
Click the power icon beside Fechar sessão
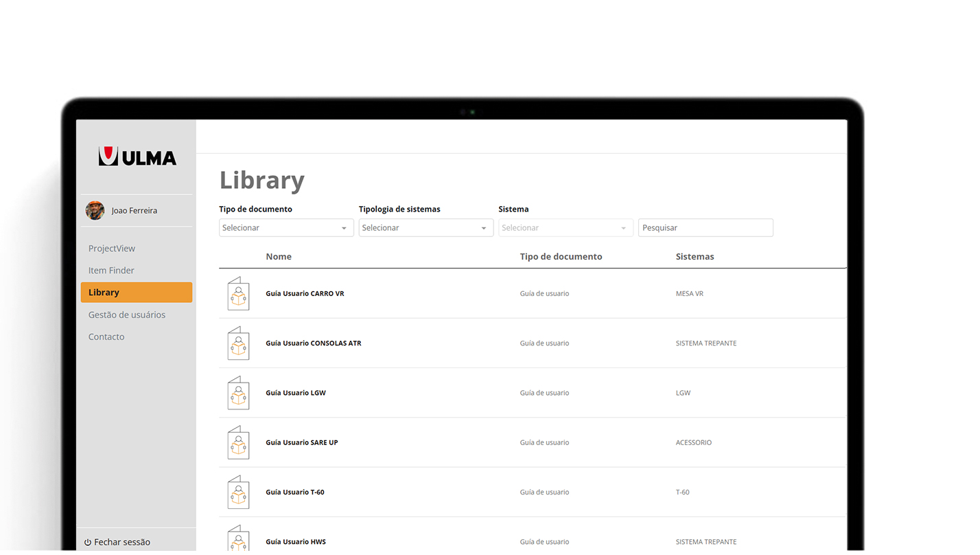tap(88, 543)
